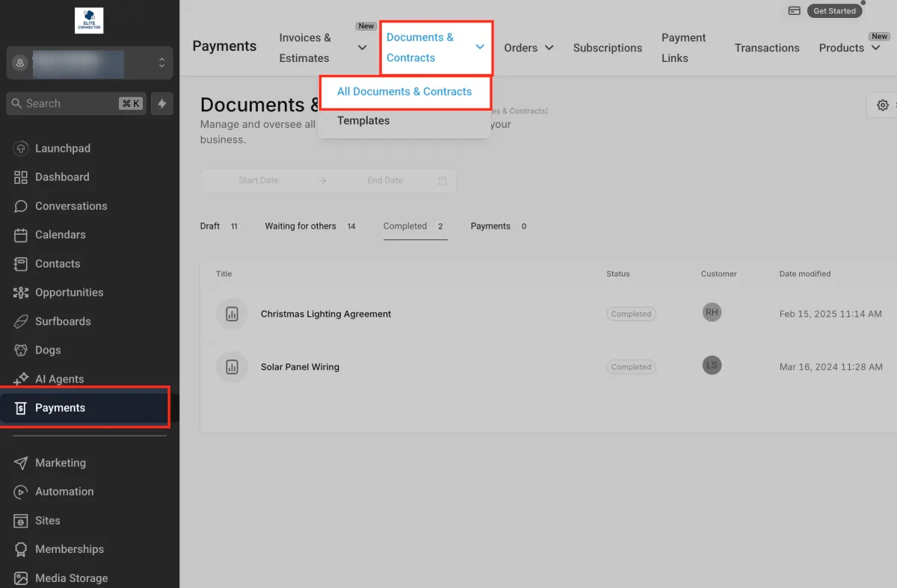897x588 pixels.
Task: Switch to Waiting for others tab
Action: click(x=310, y=226)
